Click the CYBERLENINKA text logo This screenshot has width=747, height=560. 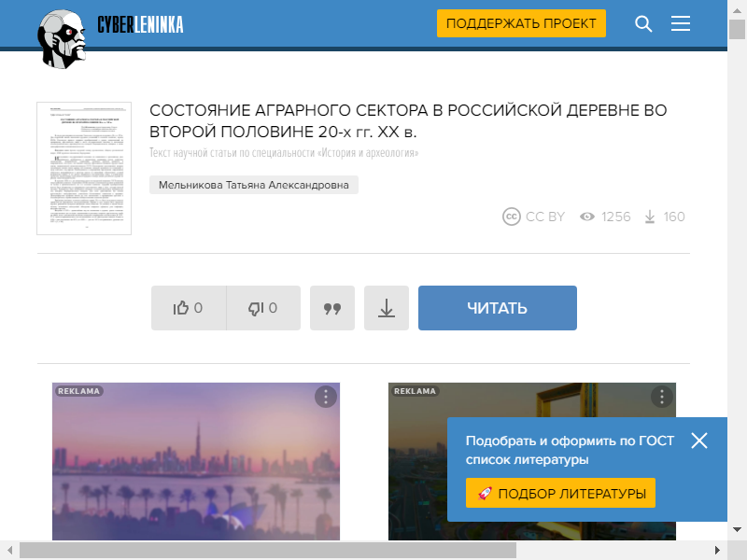[x=140, y=25]
